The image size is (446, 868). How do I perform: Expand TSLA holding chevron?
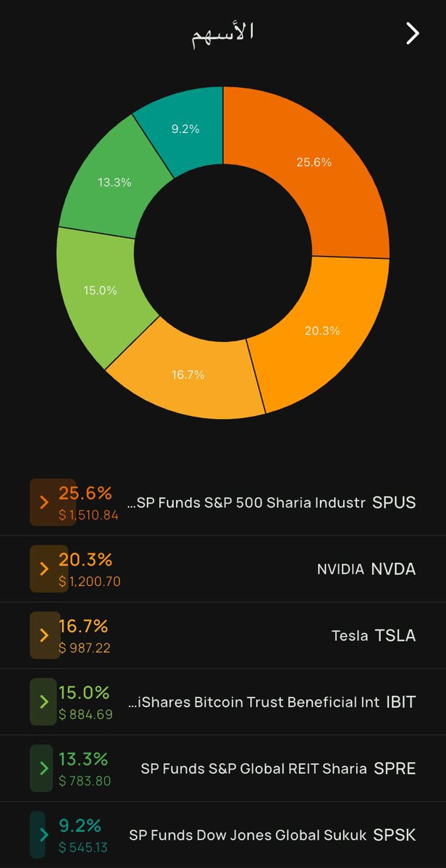(44, 635)
